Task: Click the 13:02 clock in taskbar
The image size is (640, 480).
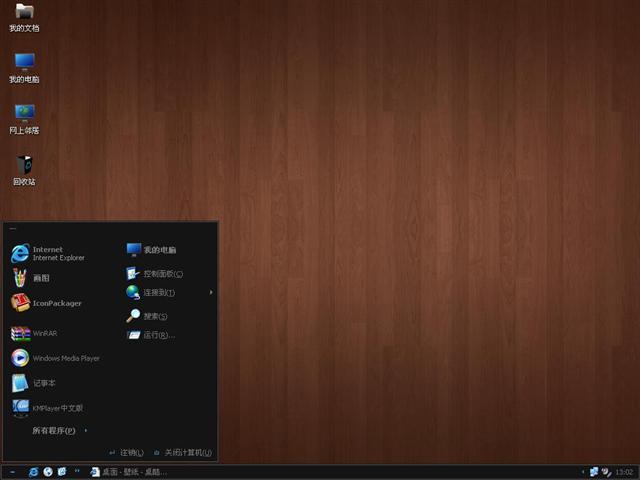Action: [x=624, y=471]
